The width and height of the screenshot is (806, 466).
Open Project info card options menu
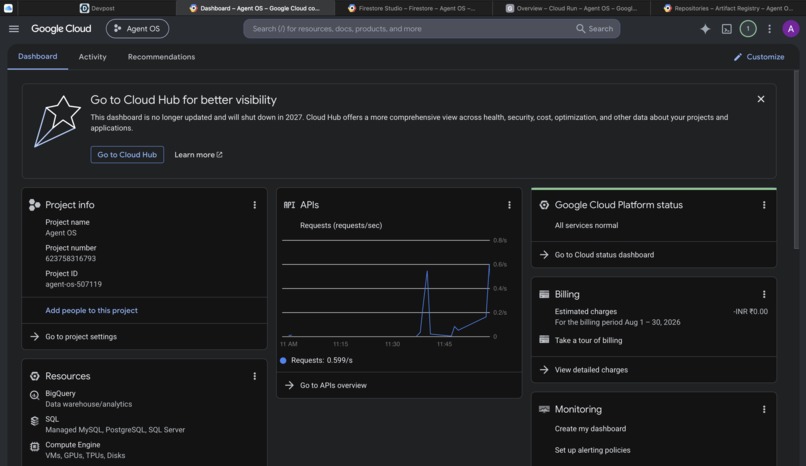254,205
